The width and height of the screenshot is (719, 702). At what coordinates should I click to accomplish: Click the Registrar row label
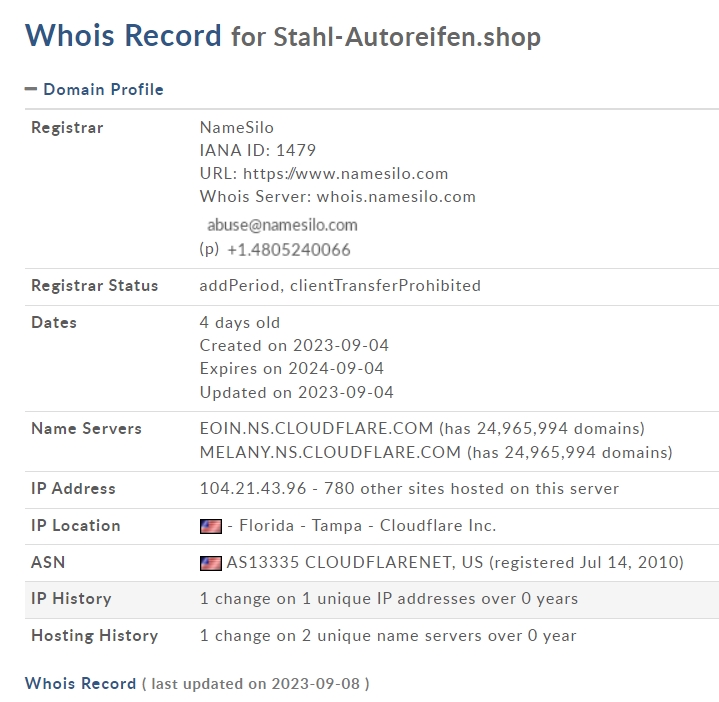67,127
